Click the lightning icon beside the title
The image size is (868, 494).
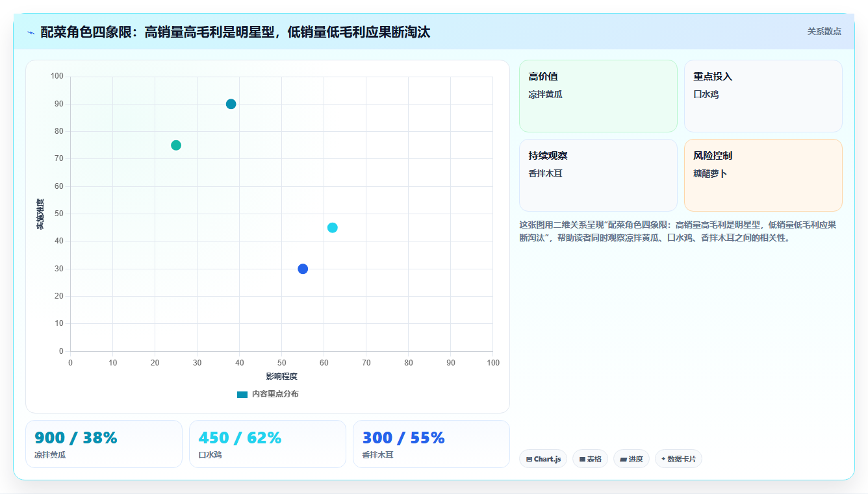(x=31, y=32)
